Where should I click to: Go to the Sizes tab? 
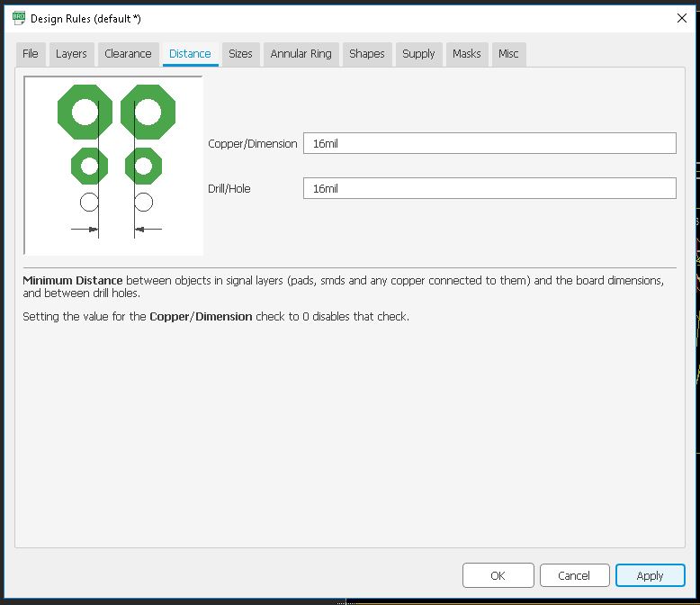click(x=240, y=54)
